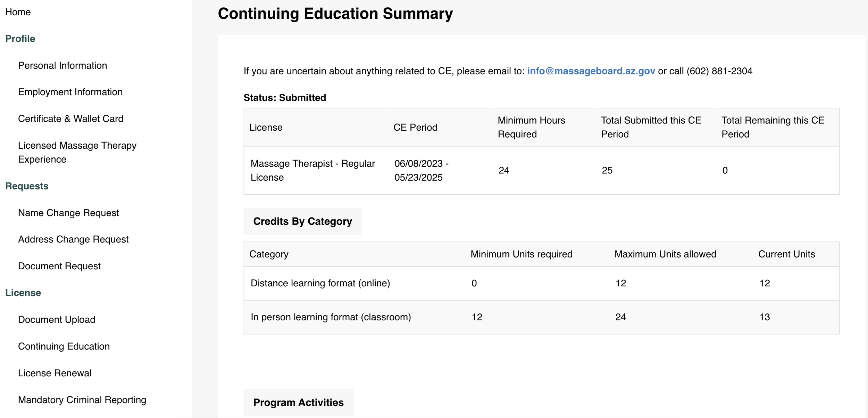The image size is (868, 418).
Task: Select the Program Activities tab
Action: tap(298, 402)
